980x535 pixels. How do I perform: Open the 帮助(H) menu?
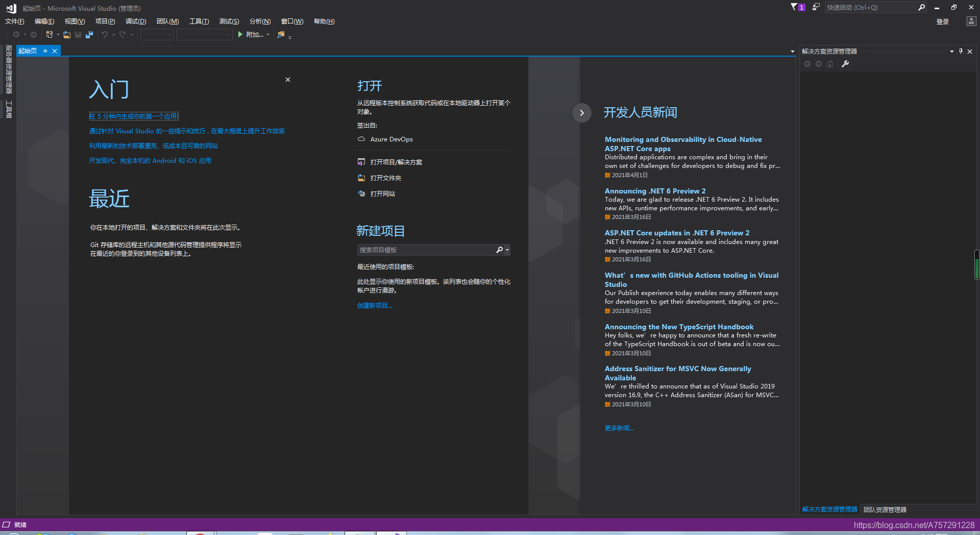(324, 21)
